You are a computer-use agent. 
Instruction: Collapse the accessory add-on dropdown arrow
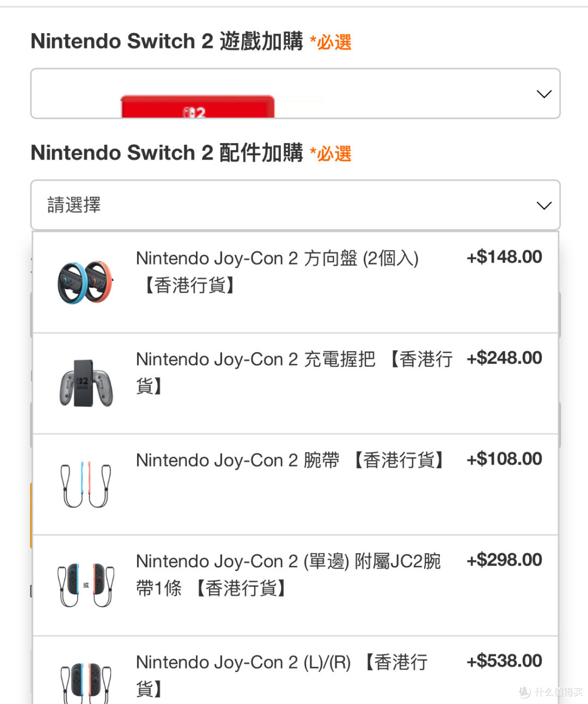[x=544, y=206]
